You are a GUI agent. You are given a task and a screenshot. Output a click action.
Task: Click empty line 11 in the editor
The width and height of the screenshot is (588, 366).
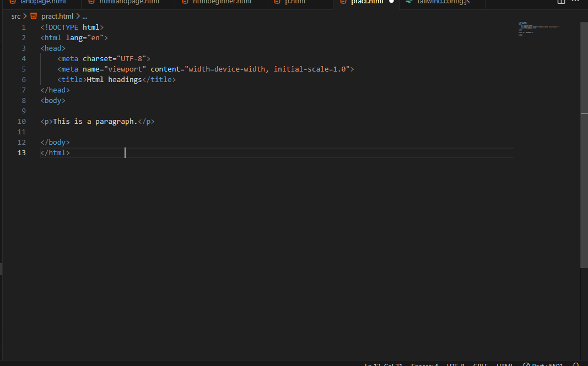(x=277, y=132)
